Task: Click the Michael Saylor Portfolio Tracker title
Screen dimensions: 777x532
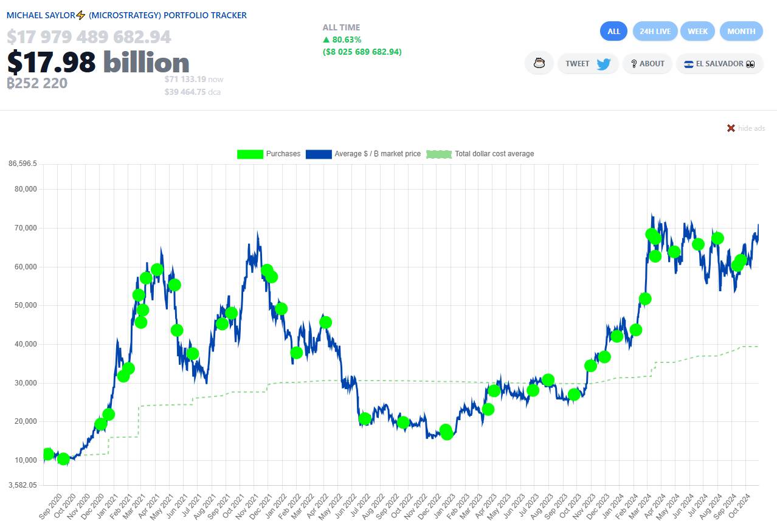Action: [126, 15]
